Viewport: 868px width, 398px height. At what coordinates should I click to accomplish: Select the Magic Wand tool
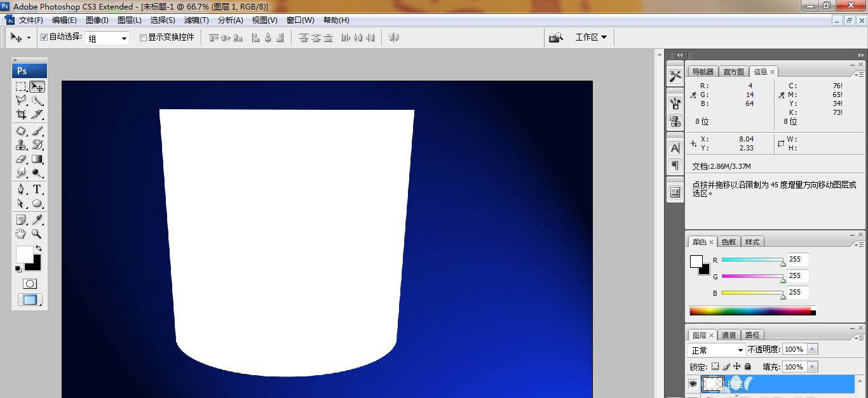[37, 100]
